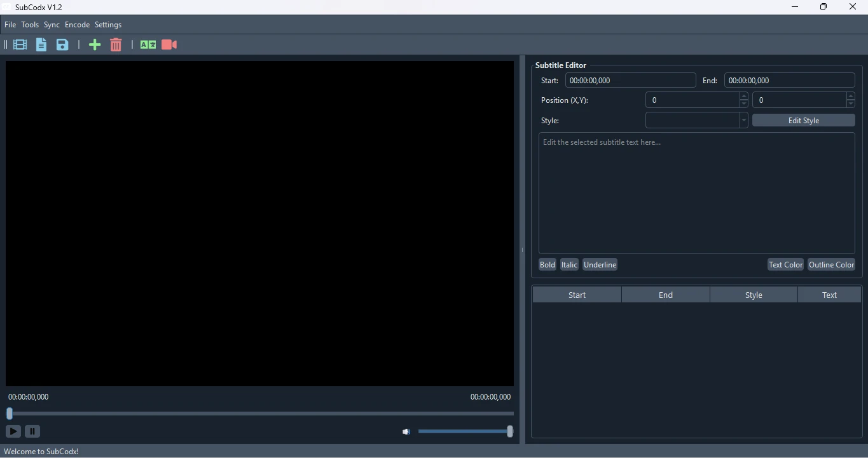The height and width of the screenshot is (458, 868).
Task: Decrease the X position value
Action: pyautogui.click(x=744, y=104)
